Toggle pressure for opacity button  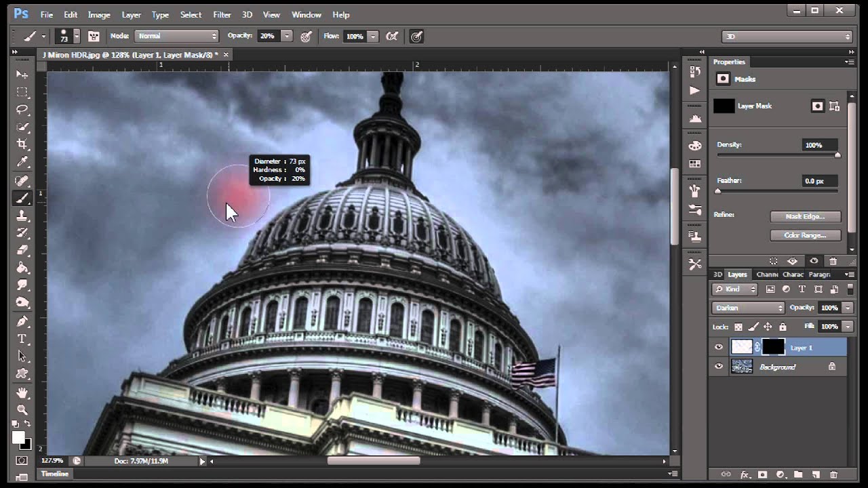coord(306,36)
